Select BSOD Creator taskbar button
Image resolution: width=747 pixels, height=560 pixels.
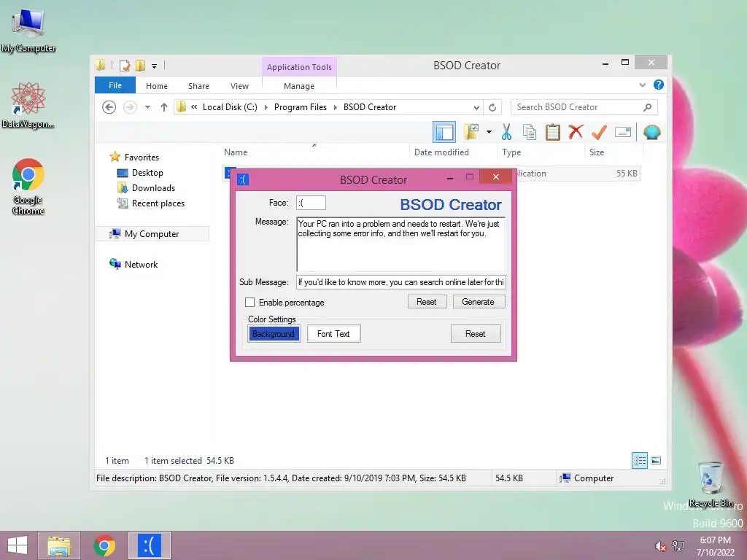coord(150,545)
